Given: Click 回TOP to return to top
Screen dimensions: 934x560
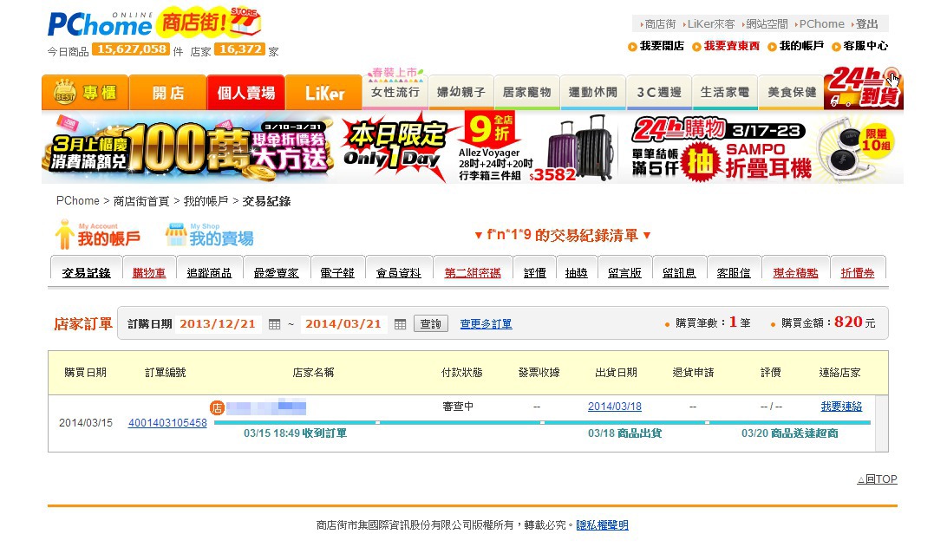Looking at the screenshot, I should tap(878, 479).
